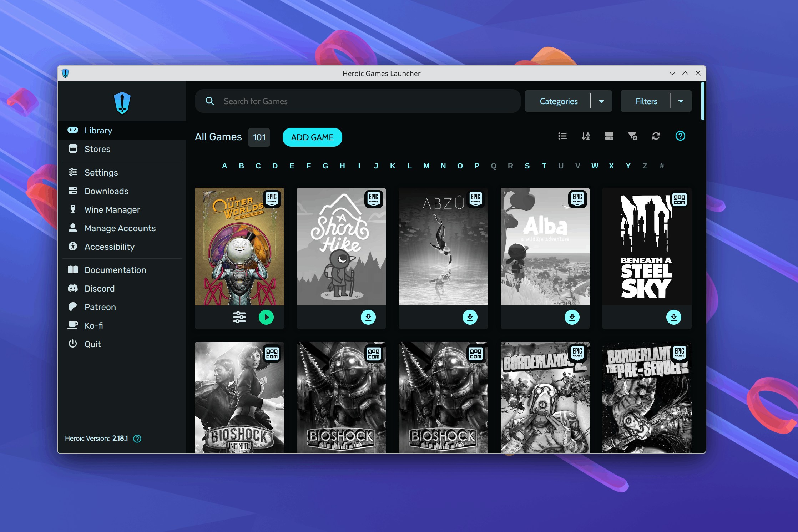Viewport: 798px width, 532px height.
Task: Open the Wine Manager
Action: (x=112, y=209)
